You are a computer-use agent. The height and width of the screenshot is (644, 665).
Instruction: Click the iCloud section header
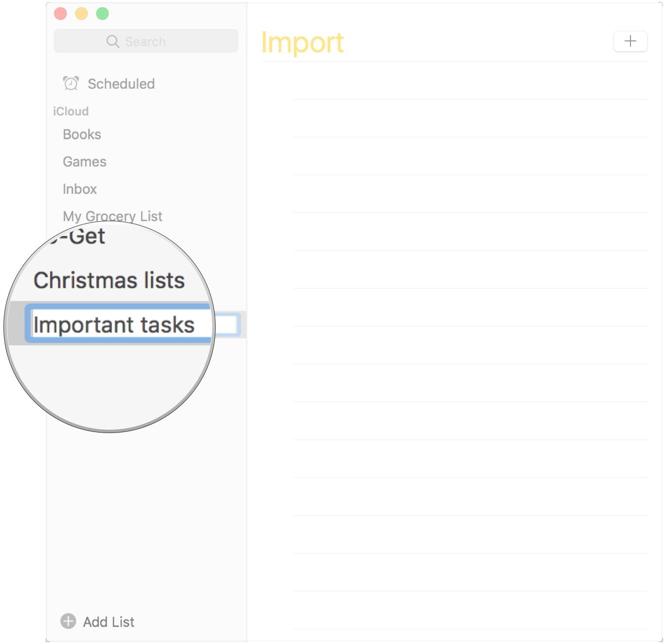(71, 112)
